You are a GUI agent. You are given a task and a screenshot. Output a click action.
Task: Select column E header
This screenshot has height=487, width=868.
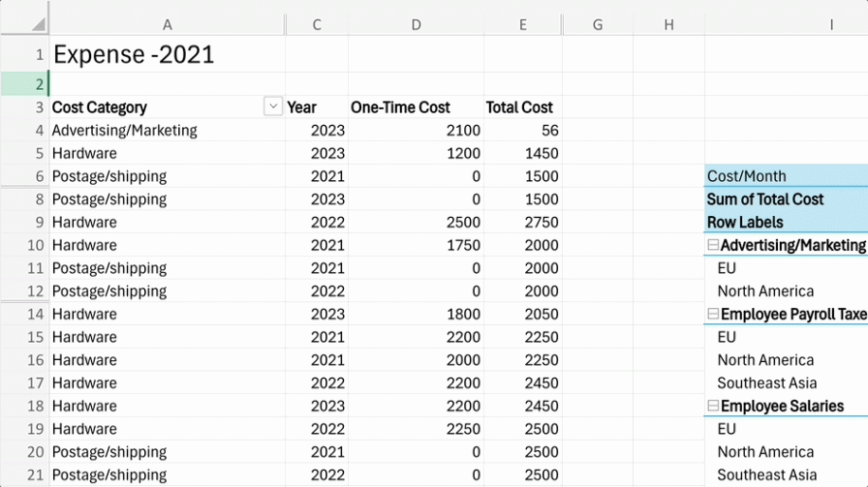pos(522,24)
